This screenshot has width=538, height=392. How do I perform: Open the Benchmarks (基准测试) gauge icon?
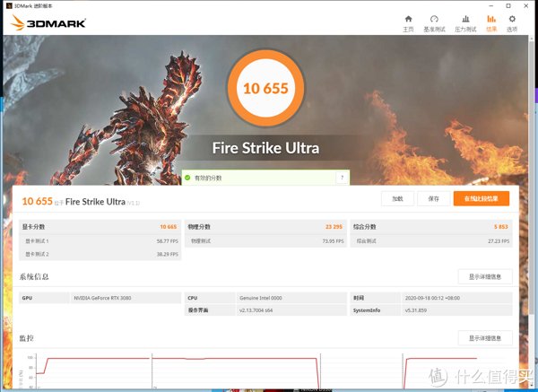[x=434, y=23]
